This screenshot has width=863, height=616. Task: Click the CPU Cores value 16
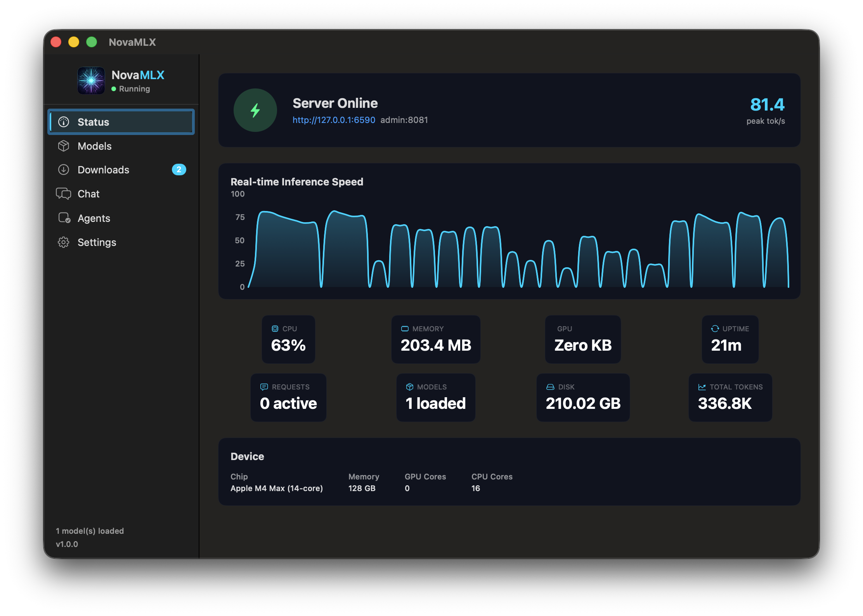(476, 488)
